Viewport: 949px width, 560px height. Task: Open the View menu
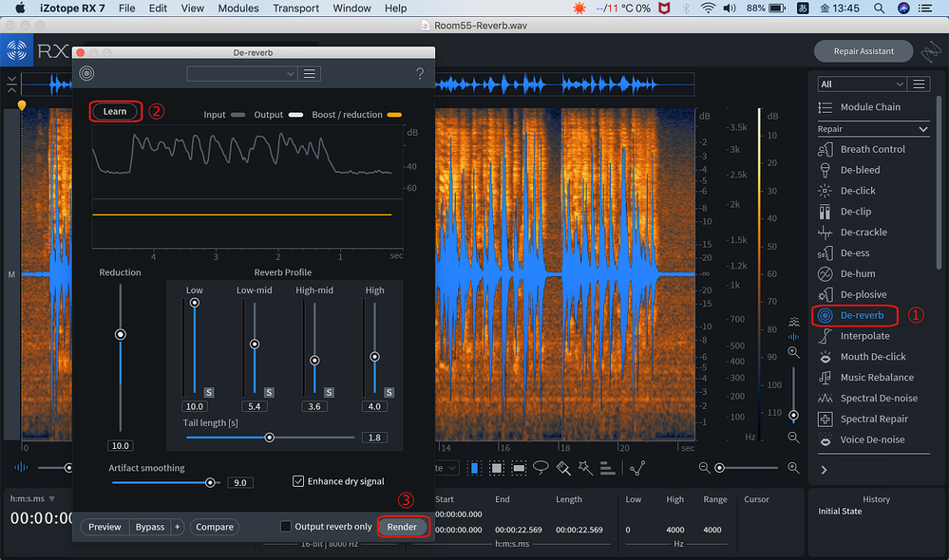point(193,9)
